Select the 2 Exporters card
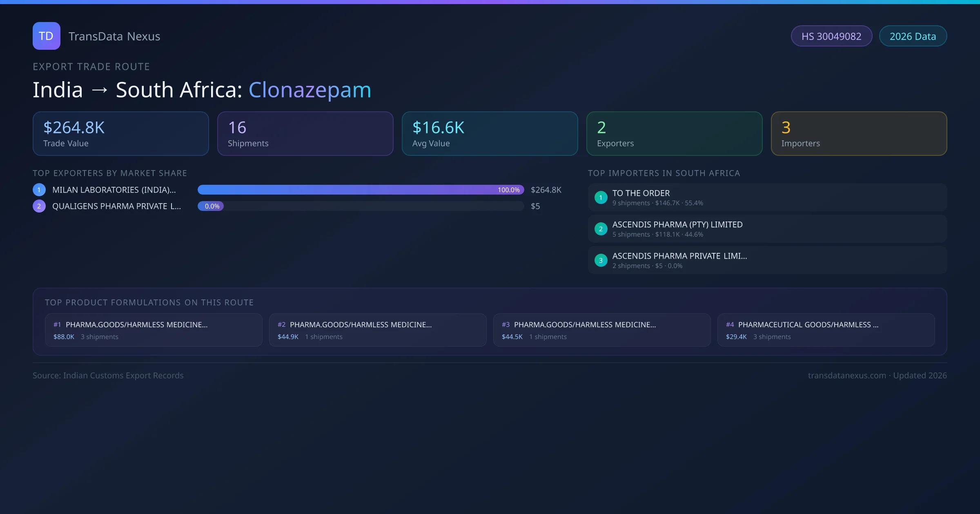Viewport: 980px width, 514px height. 674,134
